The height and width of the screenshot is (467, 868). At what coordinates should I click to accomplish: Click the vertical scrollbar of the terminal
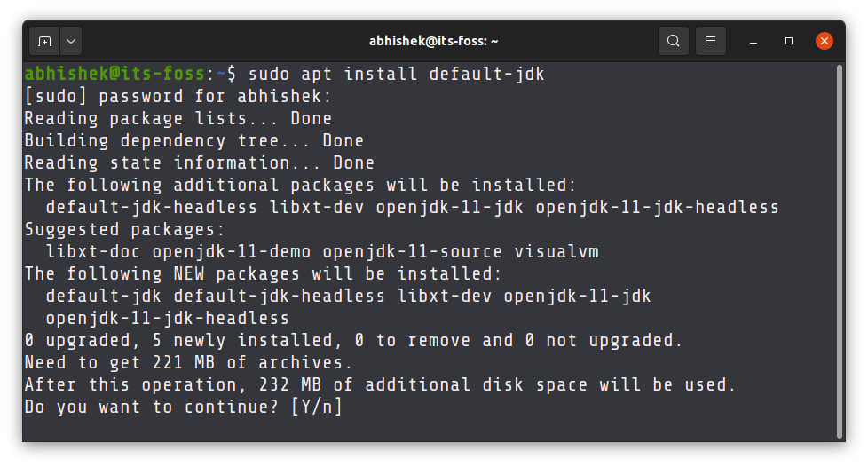pos(840,252)
